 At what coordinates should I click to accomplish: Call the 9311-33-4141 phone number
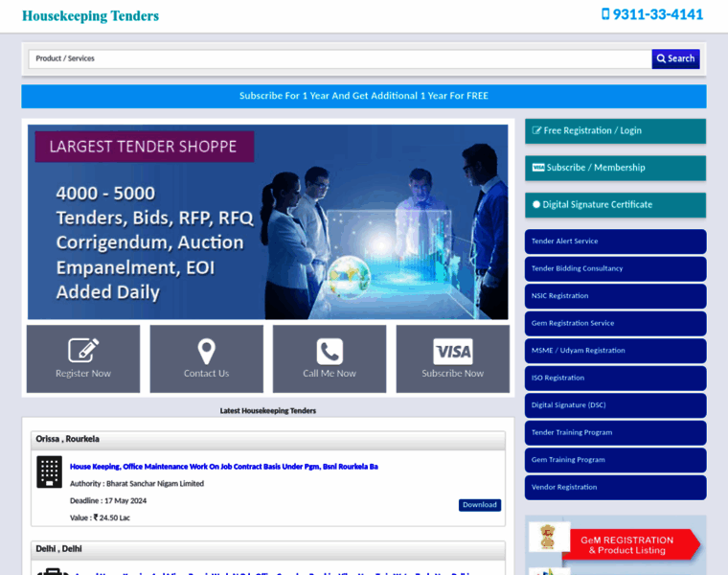657,14
